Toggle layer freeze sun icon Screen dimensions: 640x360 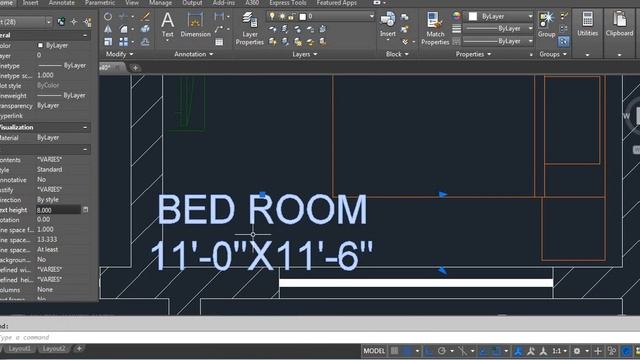(x=282, y=16)
